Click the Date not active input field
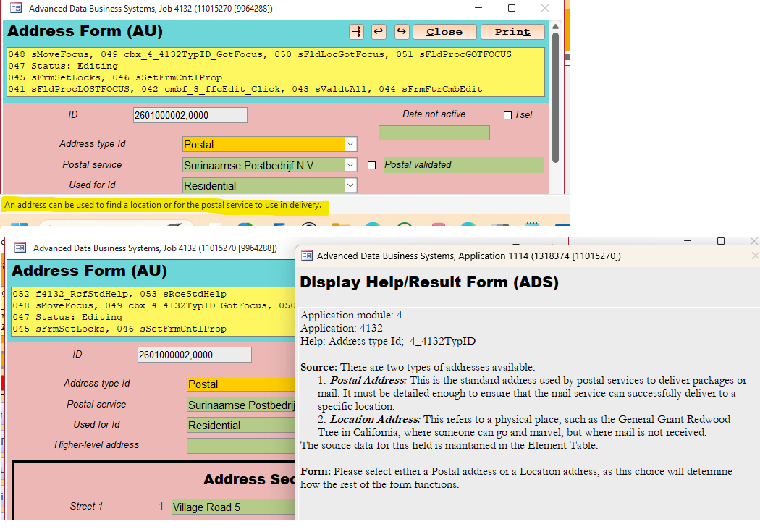 click(x=434, y=133)
